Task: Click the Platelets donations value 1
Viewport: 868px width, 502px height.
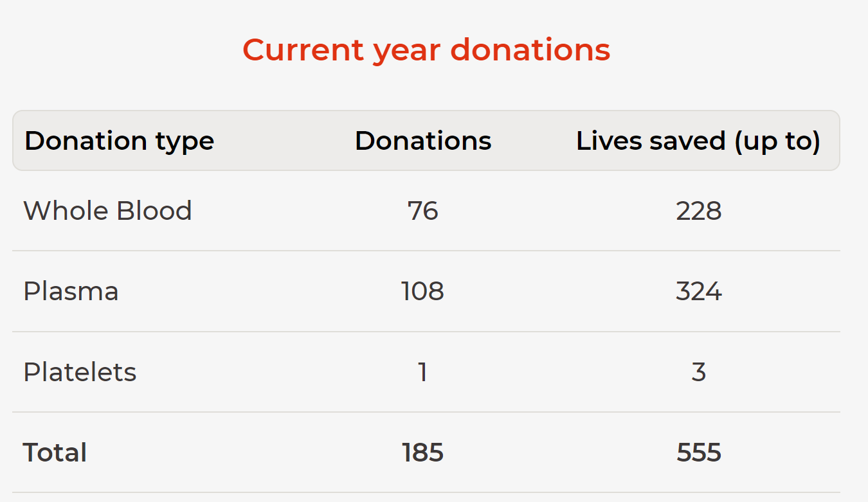Action: (423, 372)
